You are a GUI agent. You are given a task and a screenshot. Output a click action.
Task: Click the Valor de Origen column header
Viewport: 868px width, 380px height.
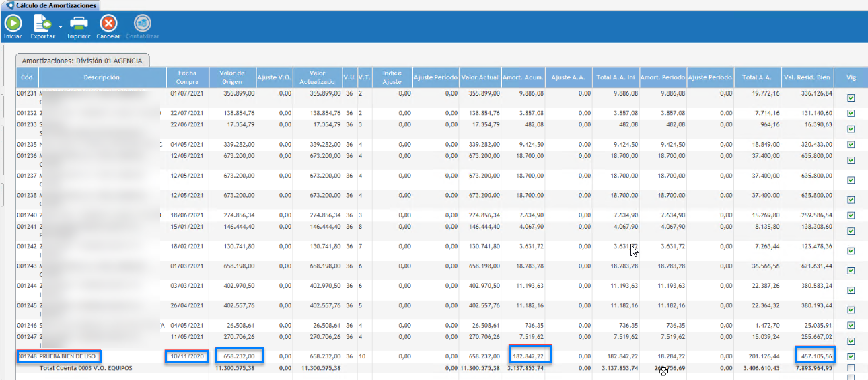click(232, 77)
